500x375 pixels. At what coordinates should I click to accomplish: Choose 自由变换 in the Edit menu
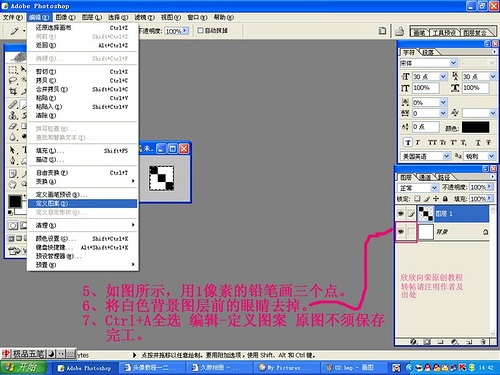pyautogui.click(x=82, y=173)
